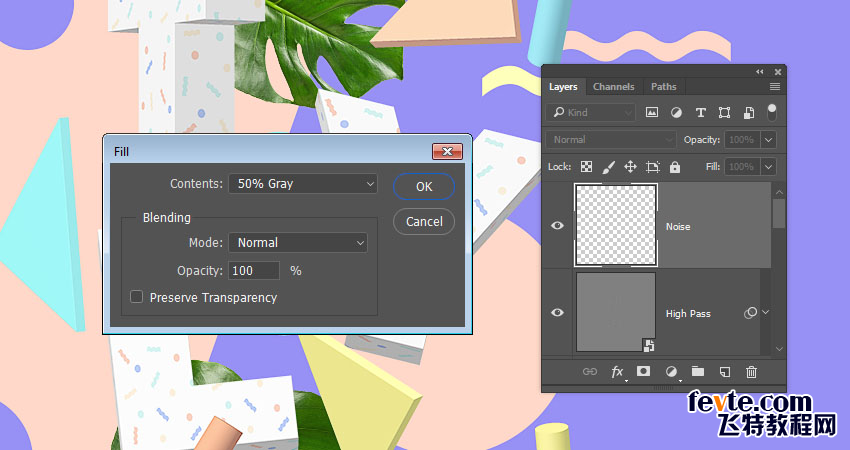Open the layer blend mode Normal dropdown
The width and height of the screenshot is (850, 450).
pyautogui.click(x=611, y=139)
